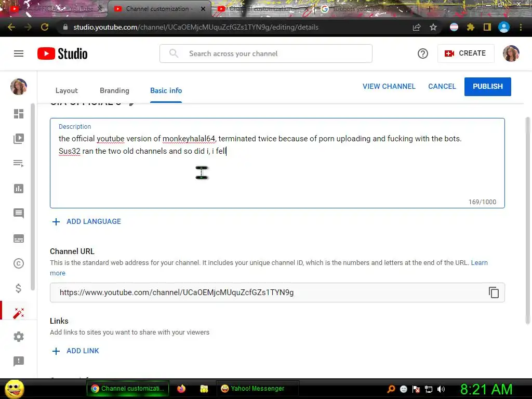Click the flag extension icon in the toolbar
Viewport: 532px width, 399px height.
(454, 27)
